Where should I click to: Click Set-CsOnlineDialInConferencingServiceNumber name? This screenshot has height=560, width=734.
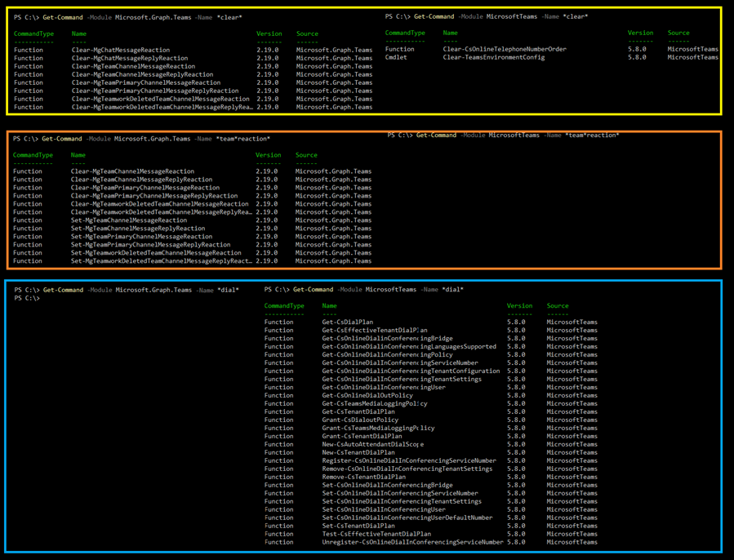click(x=400, y=494)
